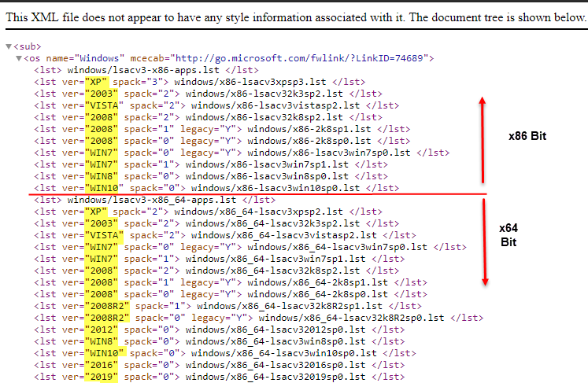Viewport: 588px width, 383px height.
Task: Click the XML no style information notice
Action: (295, 17)
